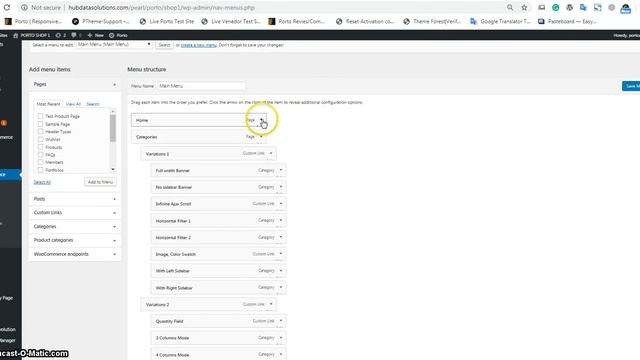Tick the Sample Page checkbox
Image resolution: width=640 pixels, height=360 pixels.
pos(40,124)
